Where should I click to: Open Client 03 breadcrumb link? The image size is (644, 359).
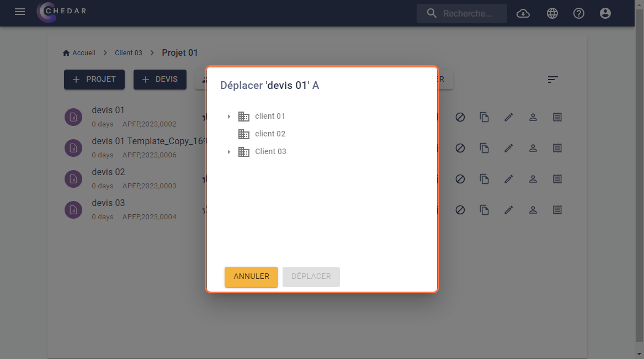pyautogui.click(x=129, y=53)
